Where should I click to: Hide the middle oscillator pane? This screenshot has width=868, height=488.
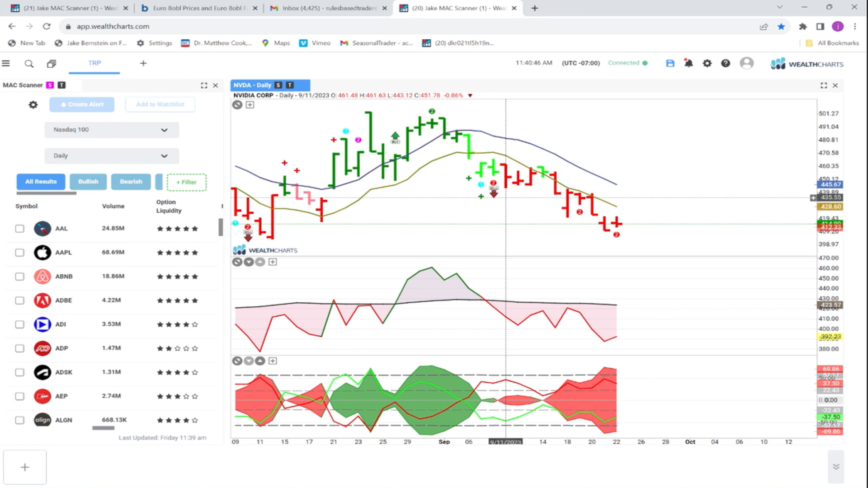pyautogui.click(x=237, y=262)
